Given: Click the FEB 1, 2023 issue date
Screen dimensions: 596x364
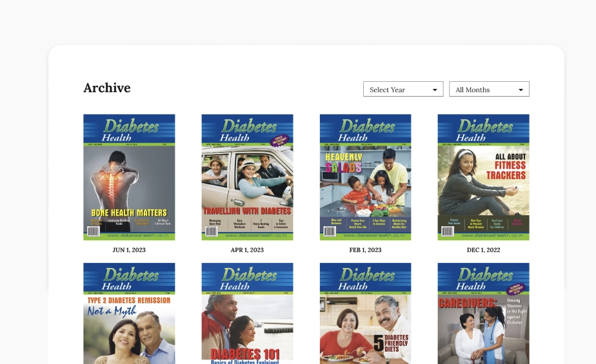Looking at the screenshot, I should 365,250.
